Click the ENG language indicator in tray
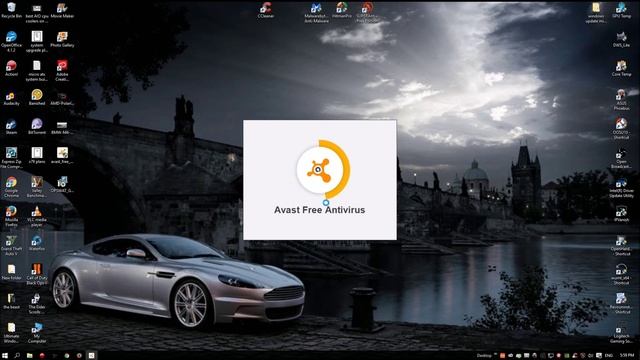Viewport: 640px width, 360px height. point(609,356)
